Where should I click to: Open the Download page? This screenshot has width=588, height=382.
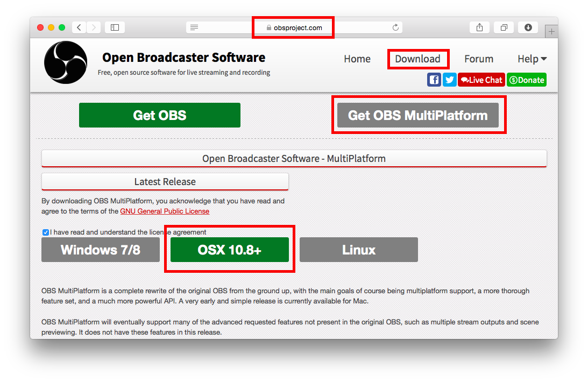(x=417, y=59)
